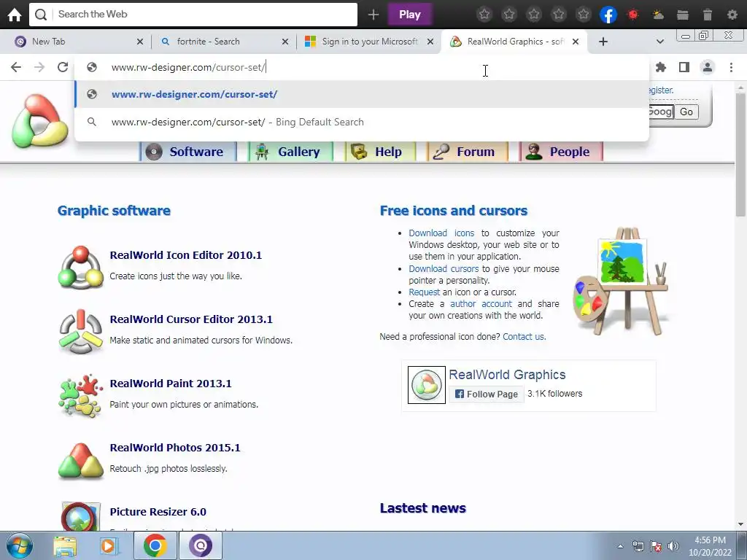Click the author account link

[x=481, y=304]
